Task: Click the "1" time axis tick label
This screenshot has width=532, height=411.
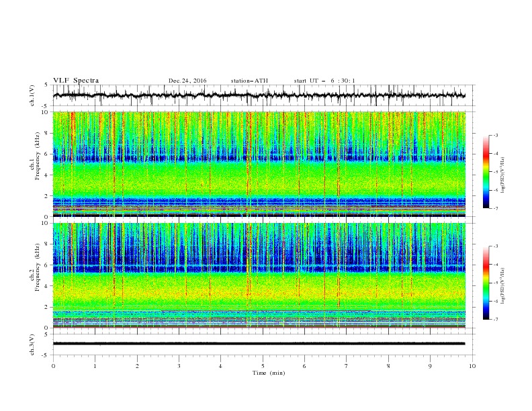Action: 95,366
